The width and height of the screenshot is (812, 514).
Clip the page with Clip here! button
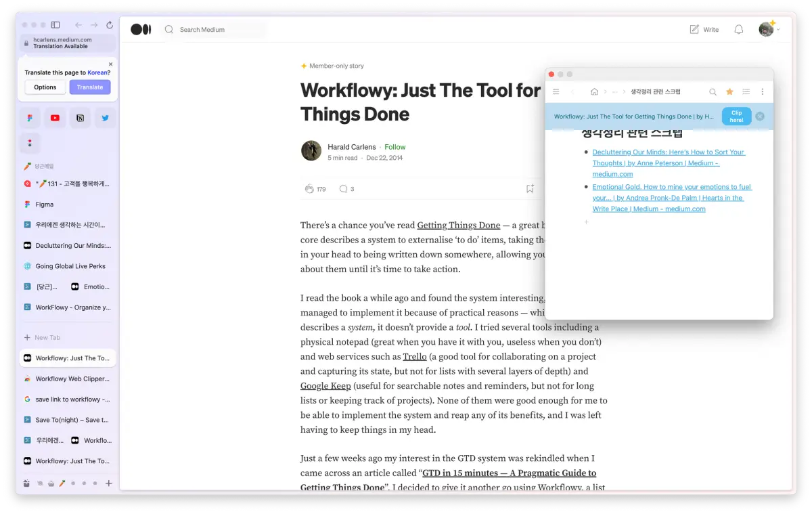(x=736, y=116)
